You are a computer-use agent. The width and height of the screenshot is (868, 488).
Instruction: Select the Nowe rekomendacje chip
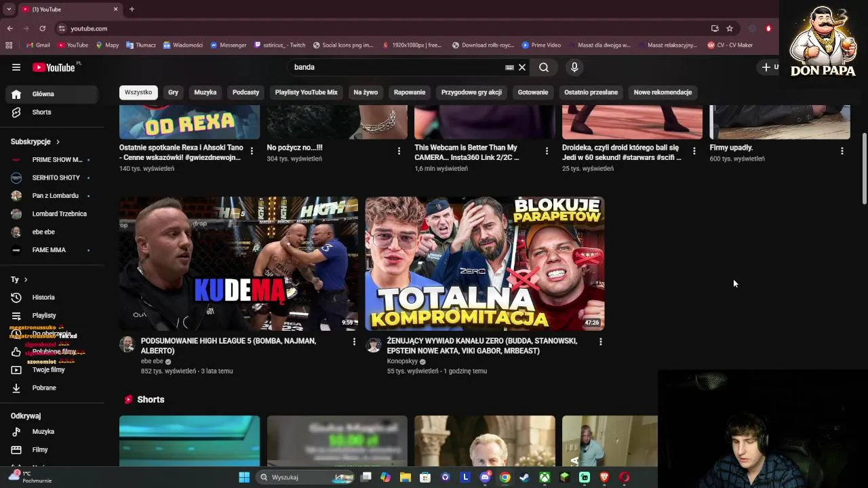coord(663,92)
